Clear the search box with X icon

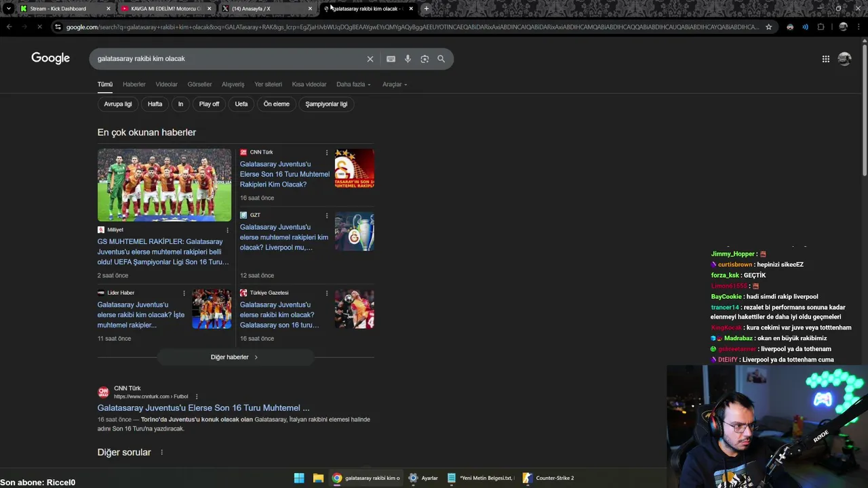[370, 59]
